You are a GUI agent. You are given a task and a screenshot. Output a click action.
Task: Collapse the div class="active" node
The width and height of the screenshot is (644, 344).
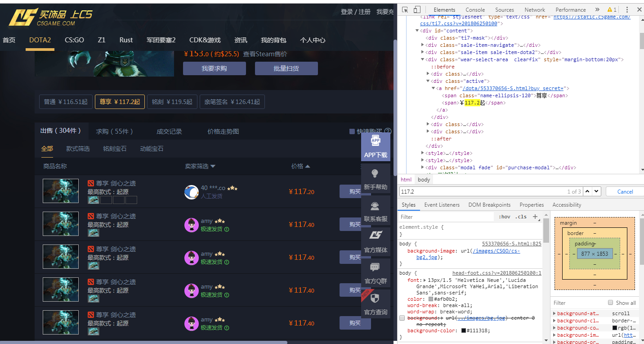tap(428, 81)
